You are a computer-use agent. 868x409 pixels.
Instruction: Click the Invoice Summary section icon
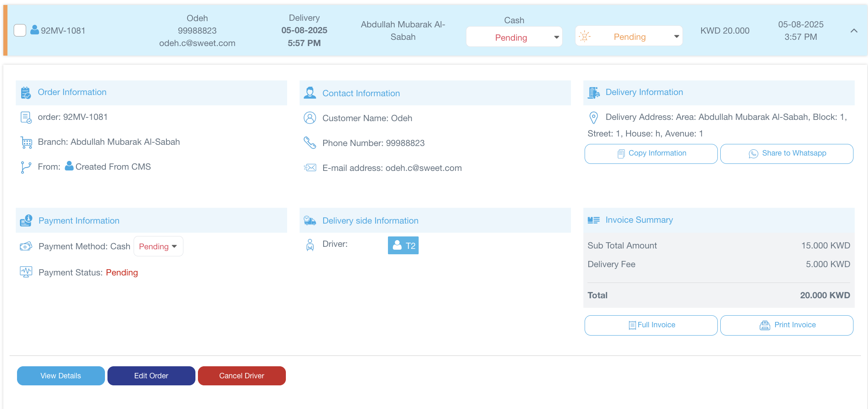click(x=593, y=220)
